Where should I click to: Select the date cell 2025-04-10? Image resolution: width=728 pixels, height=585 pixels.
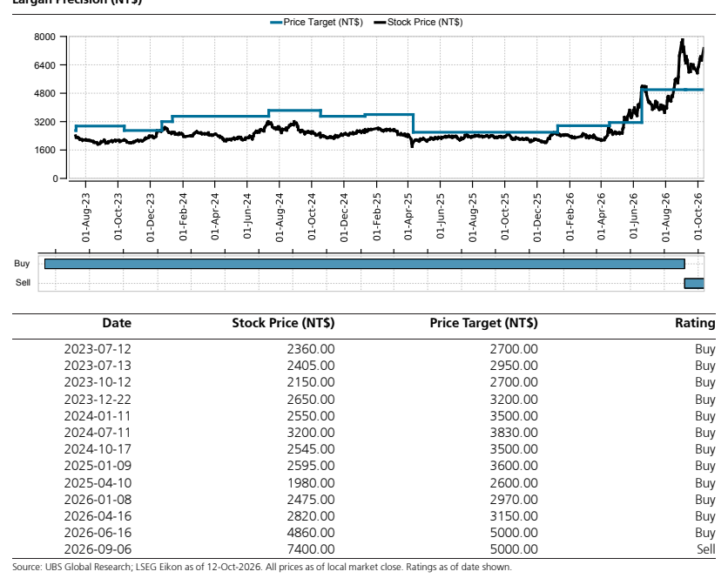click(98, 483)
